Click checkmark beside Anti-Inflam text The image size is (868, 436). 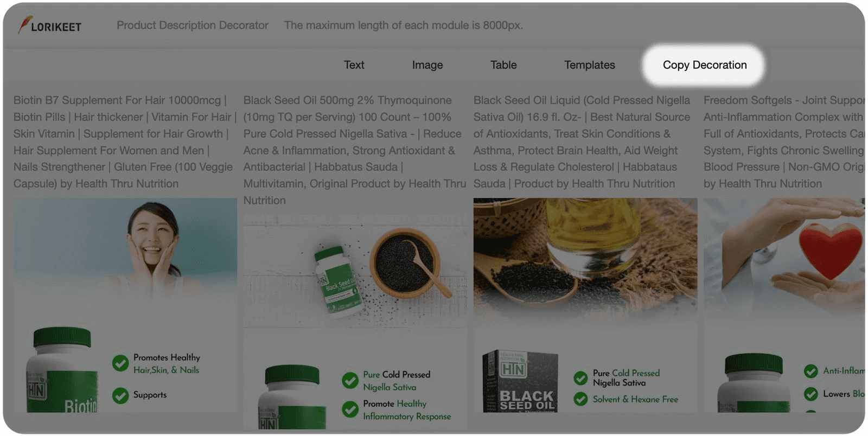tap(811, 371)
